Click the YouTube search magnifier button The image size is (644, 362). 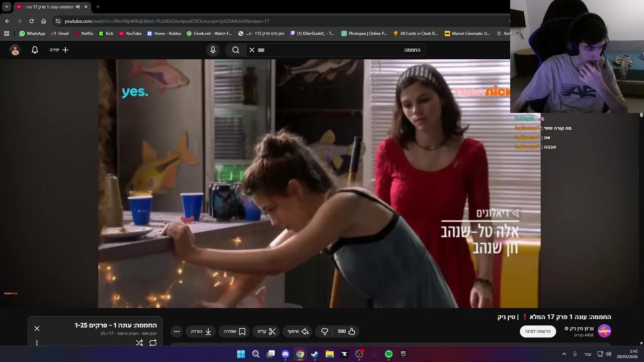[235, 50]
